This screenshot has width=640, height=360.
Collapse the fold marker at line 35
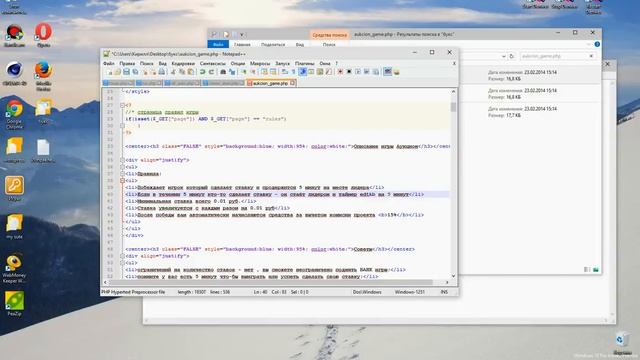click(x=122, y=160)
